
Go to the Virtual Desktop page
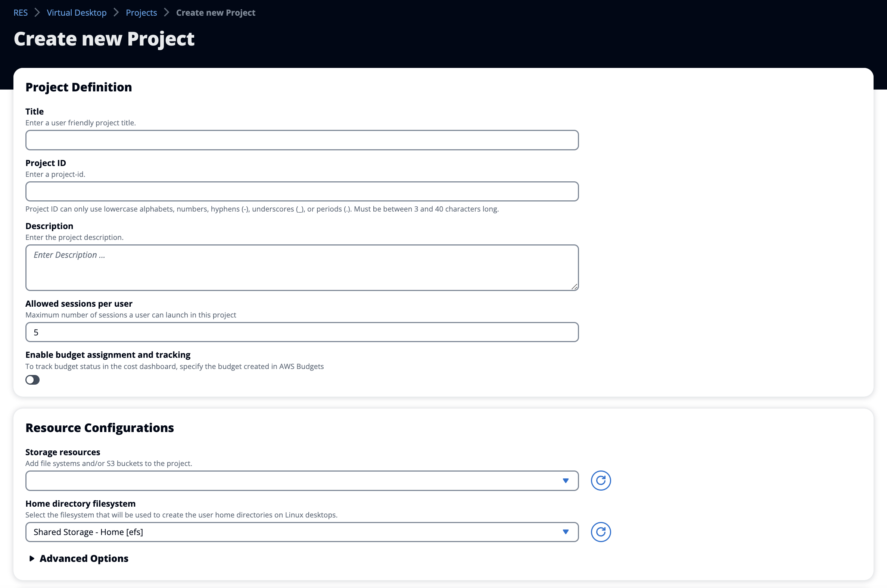coord(76,12)
